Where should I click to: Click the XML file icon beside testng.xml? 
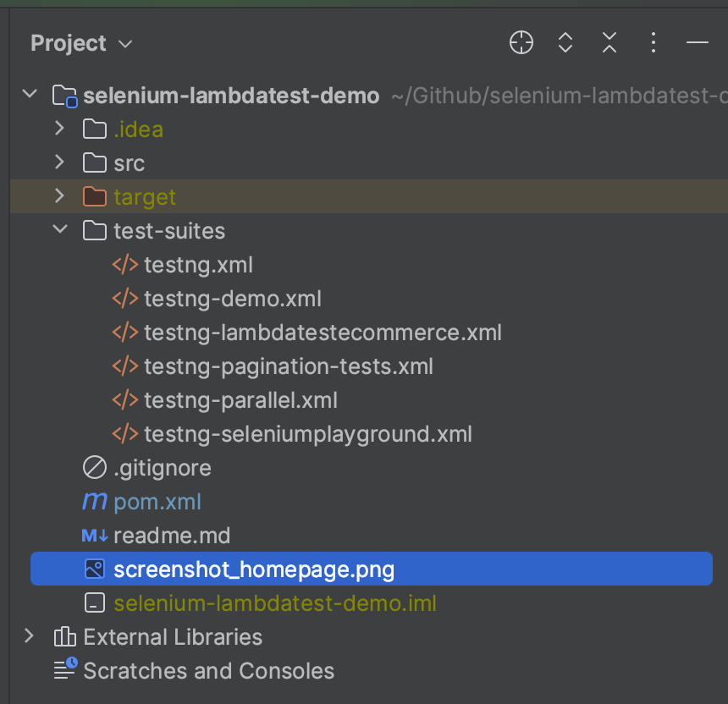click(124, 264)
